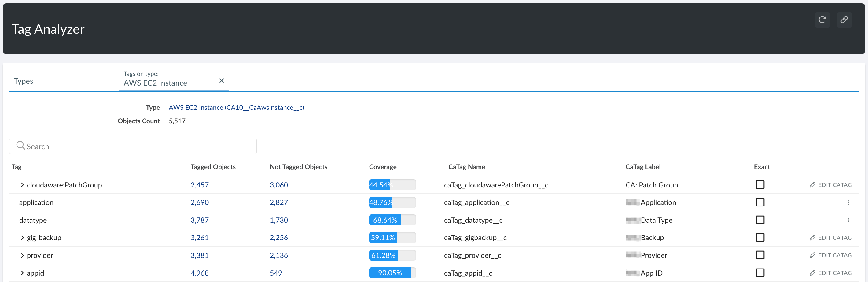Click pencil icon for provider row
The height and width of the screenshot is (282, 868).
[812, 255]
